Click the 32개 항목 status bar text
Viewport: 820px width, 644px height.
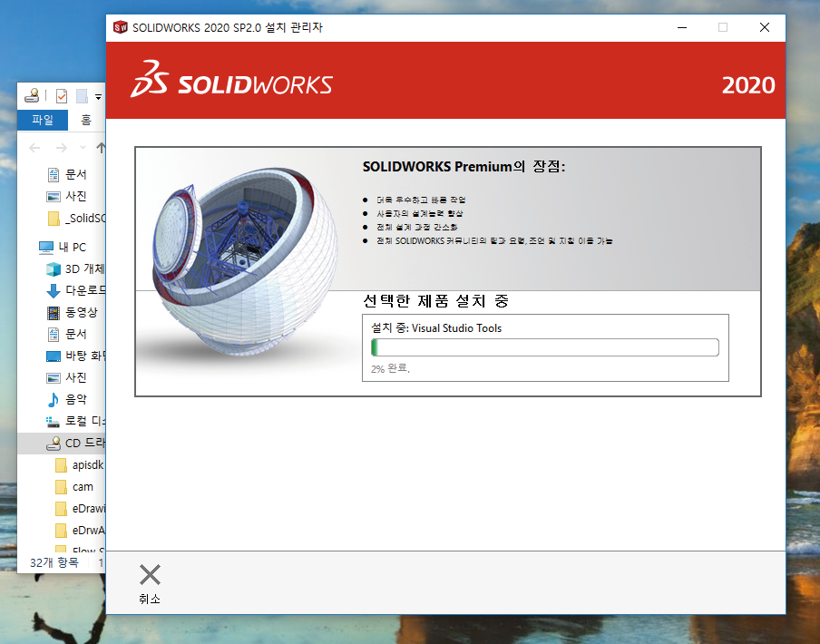pyautogui.click(x=54, y=562)
